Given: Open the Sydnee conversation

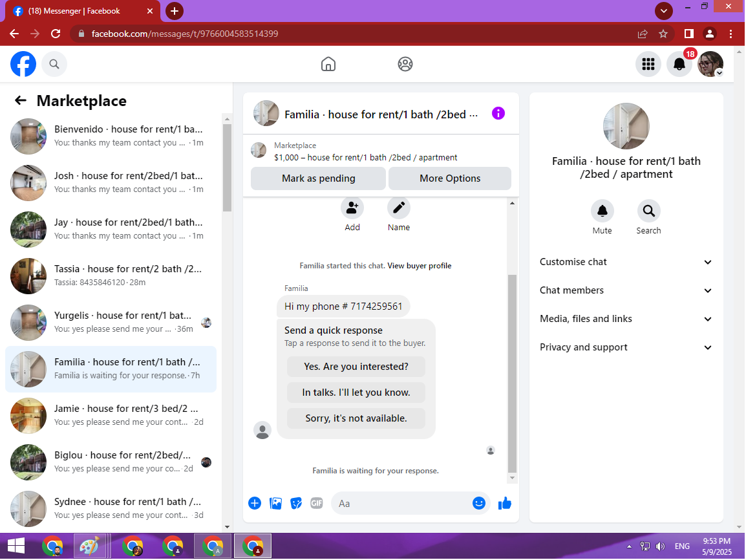Looking at the screenshot, I should point(111,509).
